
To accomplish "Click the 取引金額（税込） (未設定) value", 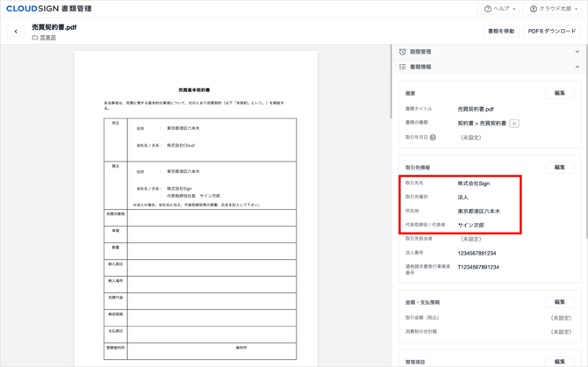I will coord(561,318).
